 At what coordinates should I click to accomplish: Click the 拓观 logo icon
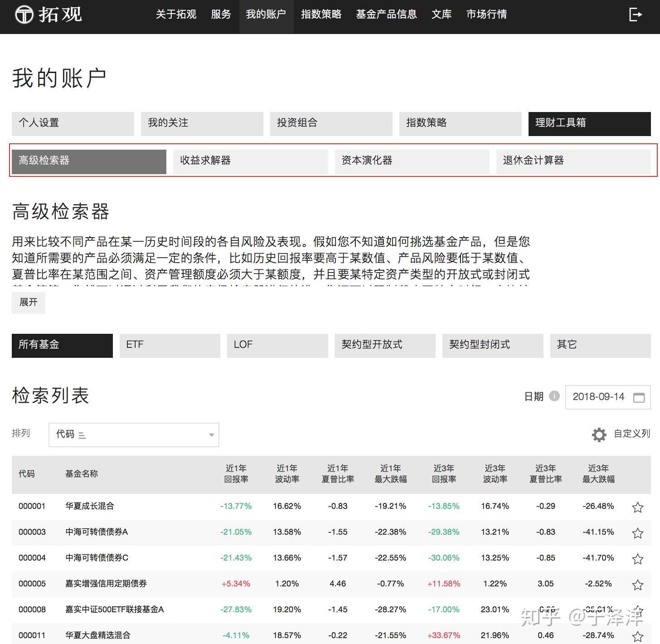[24, 15]
